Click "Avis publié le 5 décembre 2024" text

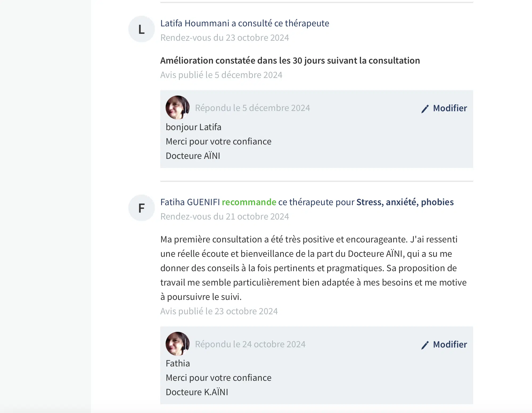(221, 75)
